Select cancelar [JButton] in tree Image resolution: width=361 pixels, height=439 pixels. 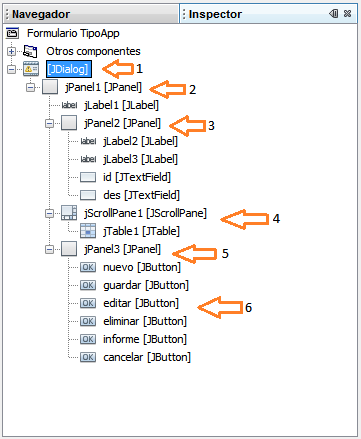147,357
